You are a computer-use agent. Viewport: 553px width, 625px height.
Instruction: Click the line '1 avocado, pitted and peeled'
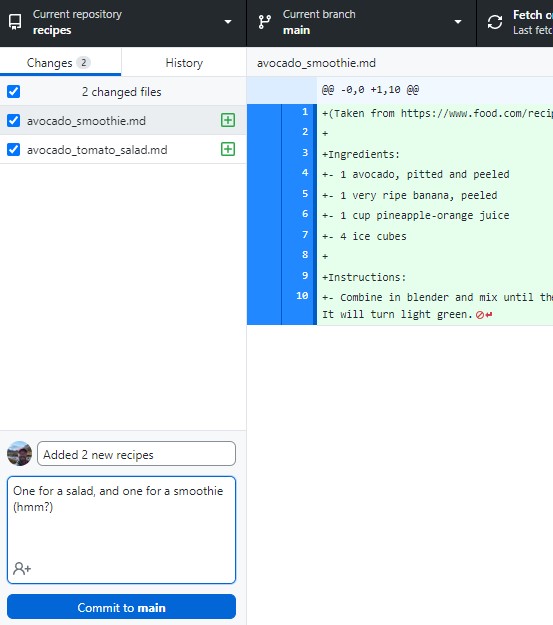pos(425,175)
